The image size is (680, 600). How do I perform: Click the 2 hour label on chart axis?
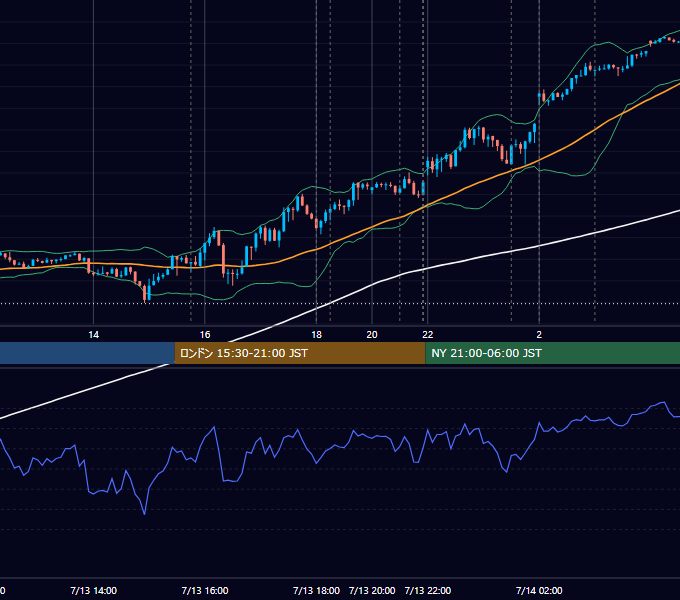tap(539, 335)
